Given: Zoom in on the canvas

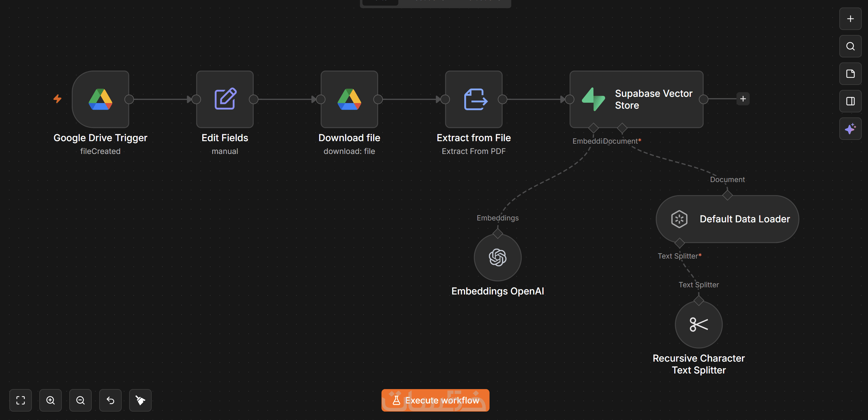Looking at the screenshot, I should 51,400.
